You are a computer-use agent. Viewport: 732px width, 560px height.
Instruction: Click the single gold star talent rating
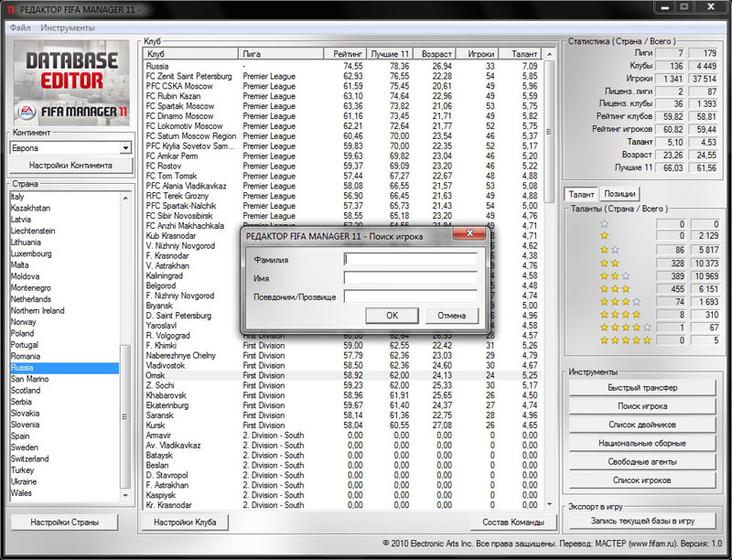(x=605, y=236)
